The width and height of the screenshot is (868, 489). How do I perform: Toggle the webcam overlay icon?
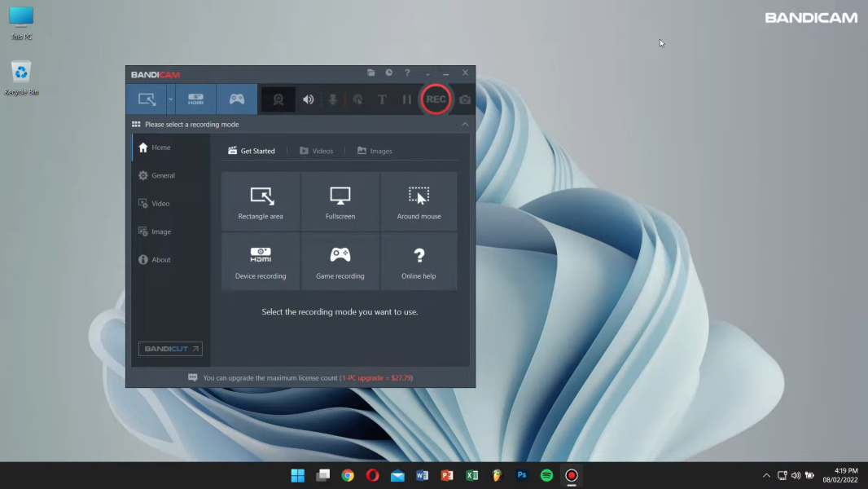[x=278, y=99]
